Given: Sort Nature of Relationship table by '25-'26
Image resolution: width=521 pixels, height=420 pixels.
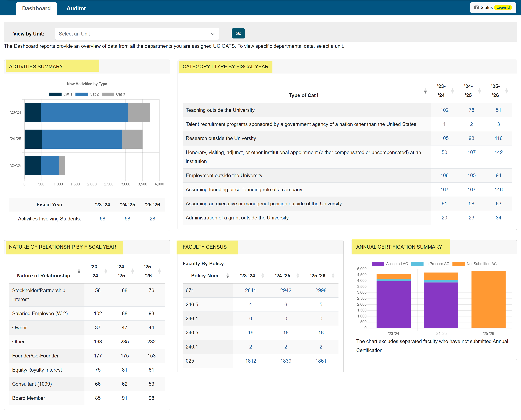Looking at the screenshot, I should [x=160, y=271].
